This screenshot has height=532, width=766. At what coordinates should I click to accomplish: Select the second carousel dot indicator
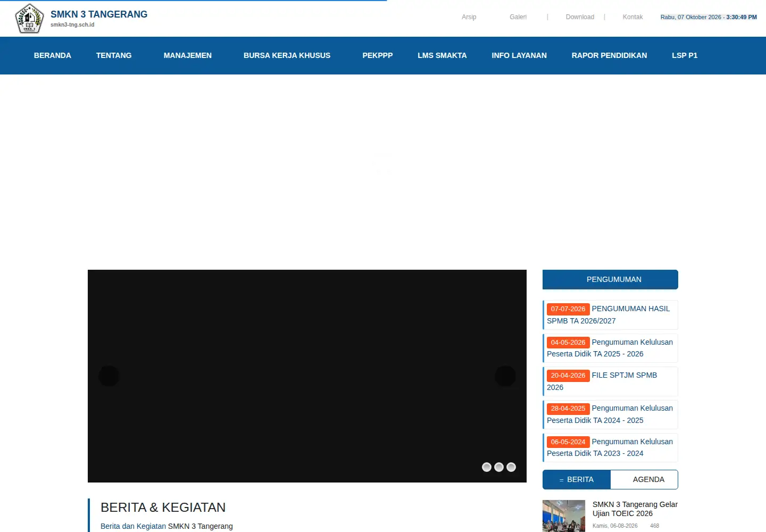point(499,467)
